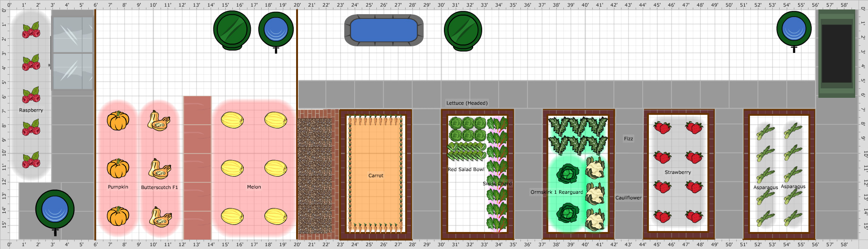Click the right Asparagus label

(793, 187)
